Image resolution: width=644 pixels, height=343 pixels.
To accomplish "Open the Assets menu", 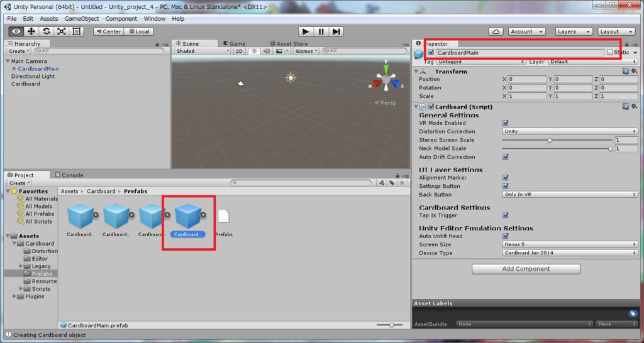I will pos(49,19).
